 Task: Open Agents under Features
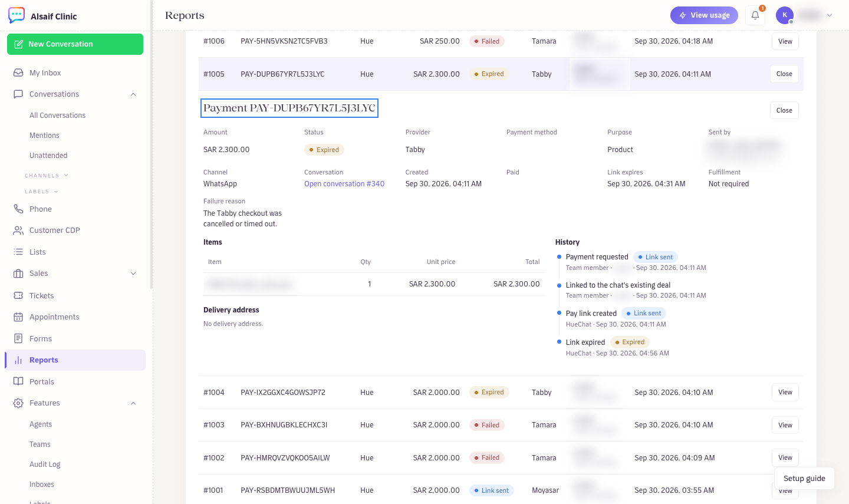point(41,424)
